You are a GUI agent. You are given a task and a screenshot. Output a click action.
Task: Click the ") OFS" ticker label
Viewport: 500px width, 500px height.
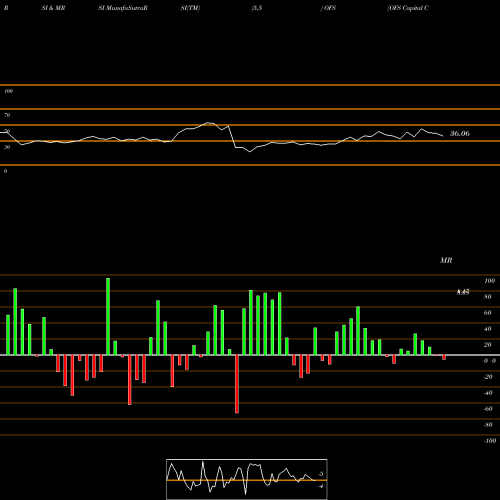pos(328,8)
